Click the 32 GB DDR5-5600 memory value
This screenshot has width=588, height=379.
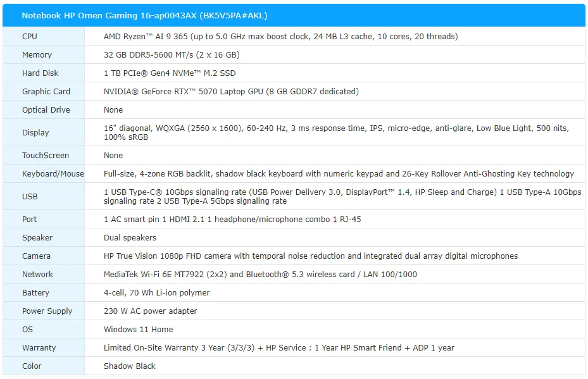171,55
